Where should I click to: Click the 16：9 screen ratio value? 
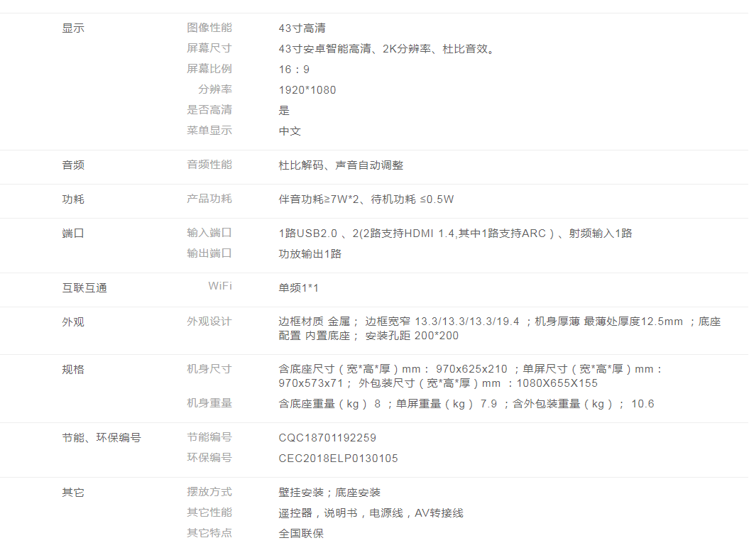point(294,70)
